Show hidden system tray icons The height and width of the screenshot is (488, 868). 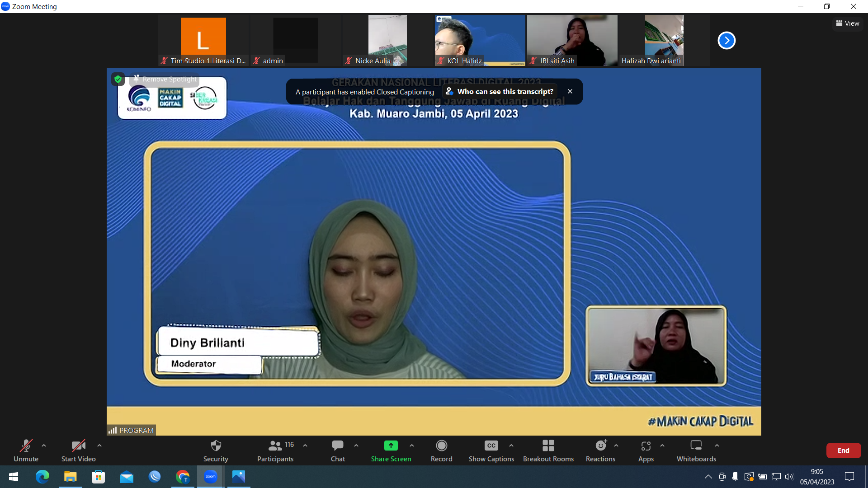click(708, 477)
